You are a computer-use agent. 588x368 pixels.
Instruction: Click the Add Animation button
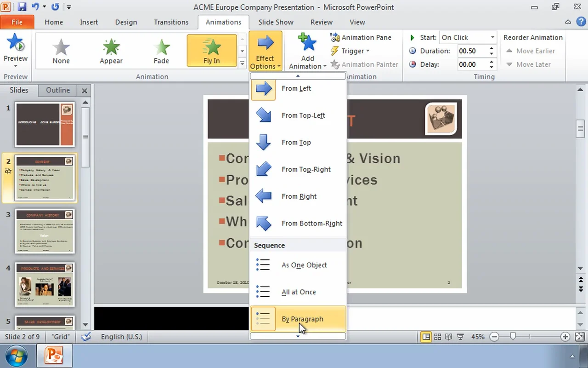(307, 51)
